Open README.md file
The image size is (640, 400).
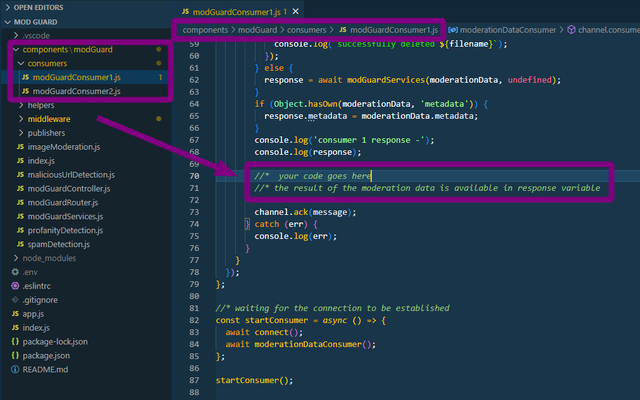point(45,369)
